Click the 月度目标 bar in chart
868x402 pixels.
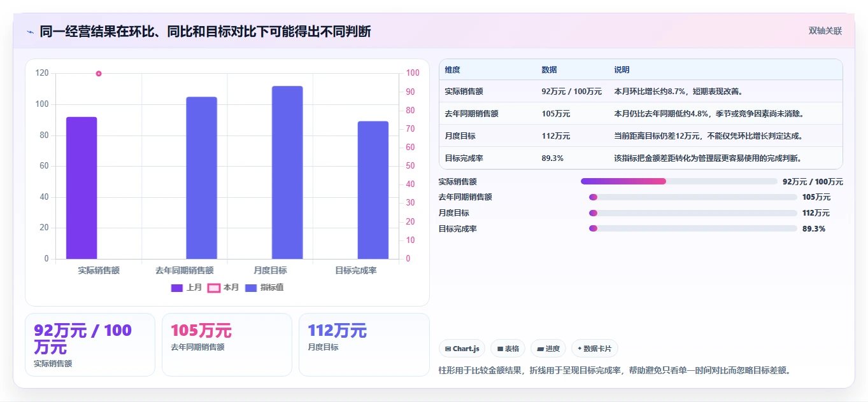pos(287,172)
